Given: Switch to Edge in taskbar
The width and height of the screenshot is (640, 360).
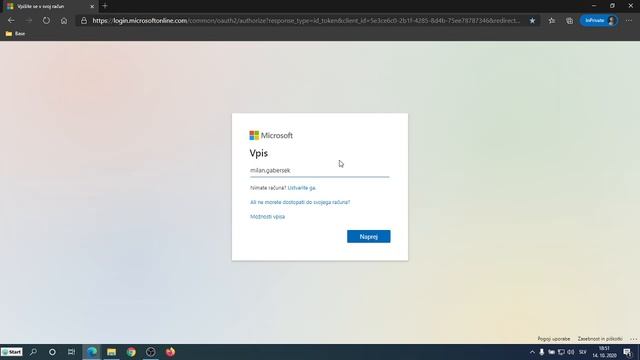Looking at the screenshot, I should 92,352.
